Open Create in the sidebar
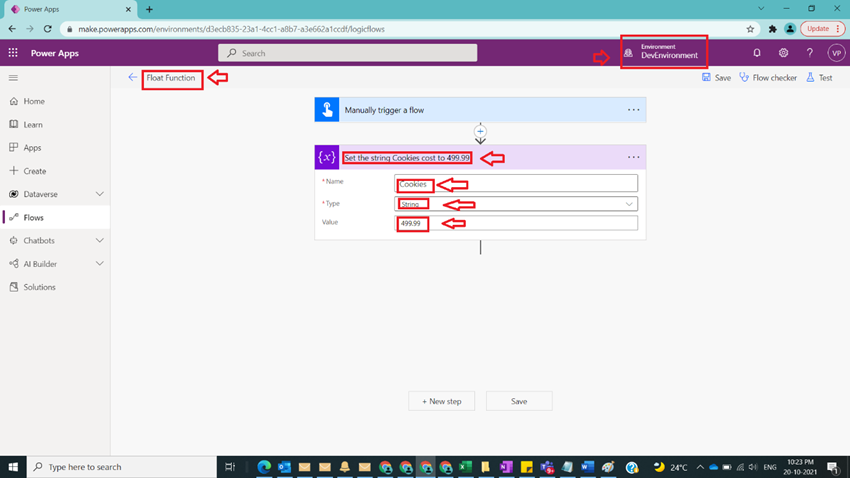The width and height of the screenshot is (850, 478). point(35,171)
